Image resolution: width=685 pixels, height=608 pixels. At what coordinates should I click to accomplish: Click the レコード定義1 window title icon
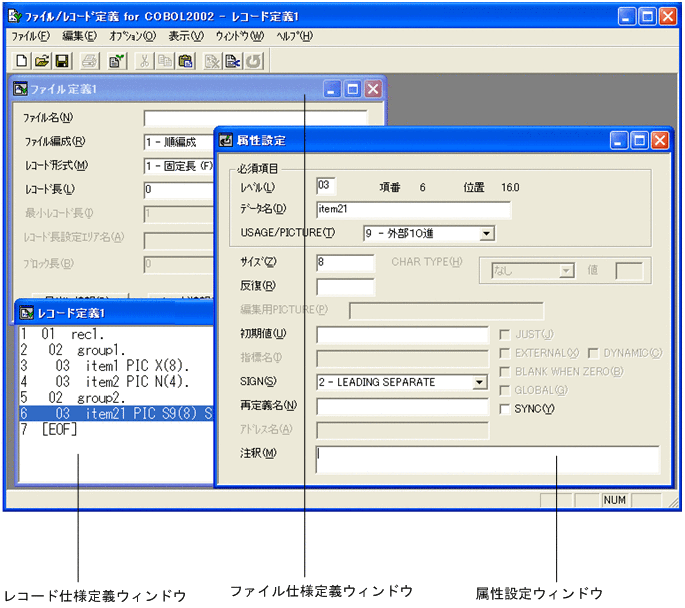(x=27, y=313)
